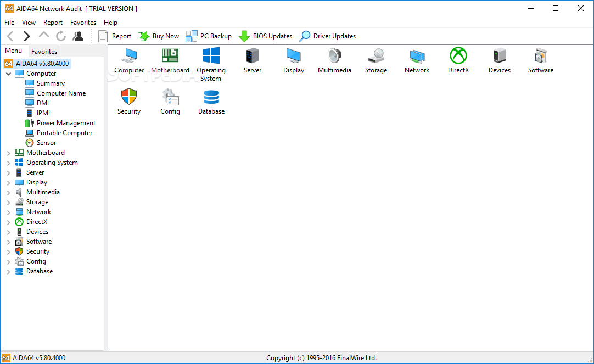Expand the Storage tree node
Viewport: 594px width, 364px height.
[8, 202]
